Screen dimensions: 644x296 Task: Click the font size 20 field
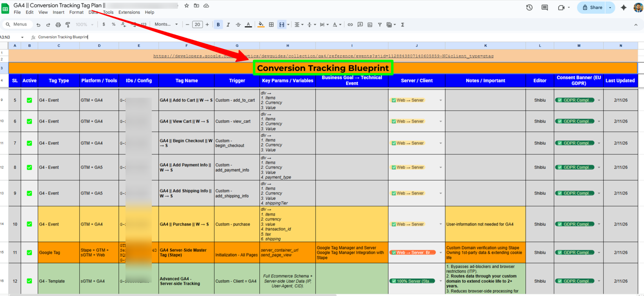(x=197, y=25)
